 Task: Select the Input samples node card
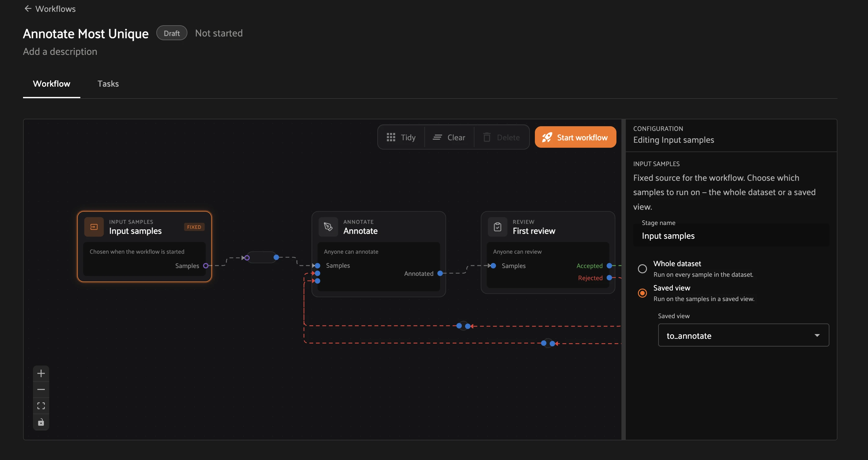point(144,247)
